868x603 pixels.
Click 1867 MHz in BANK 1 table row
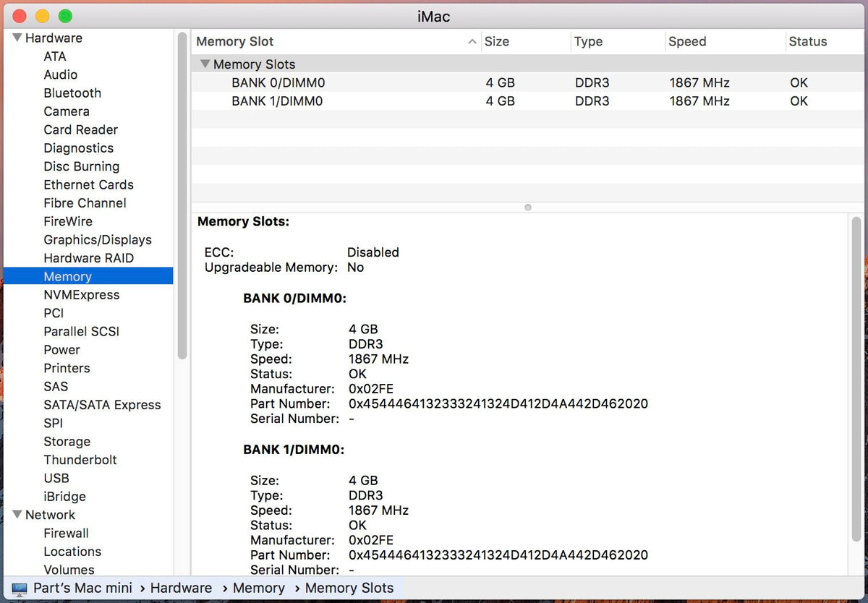tap(699, 101)
